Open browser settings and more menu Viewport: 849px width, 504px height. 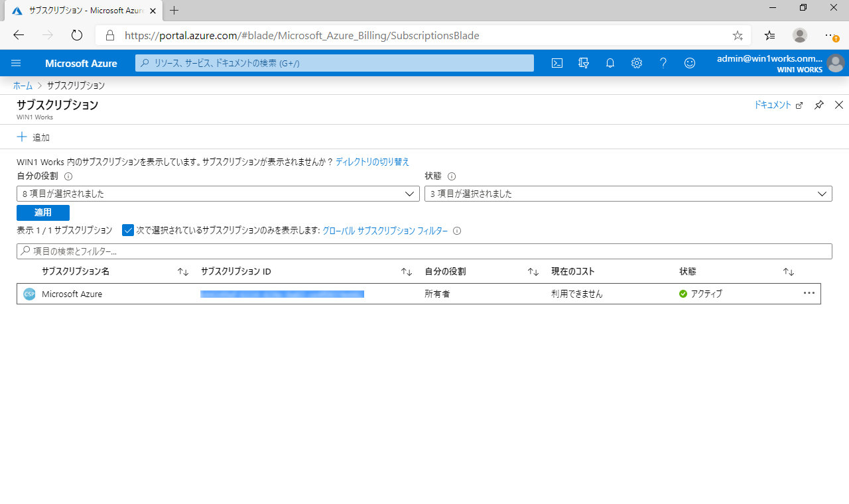(x=830, y=35)
